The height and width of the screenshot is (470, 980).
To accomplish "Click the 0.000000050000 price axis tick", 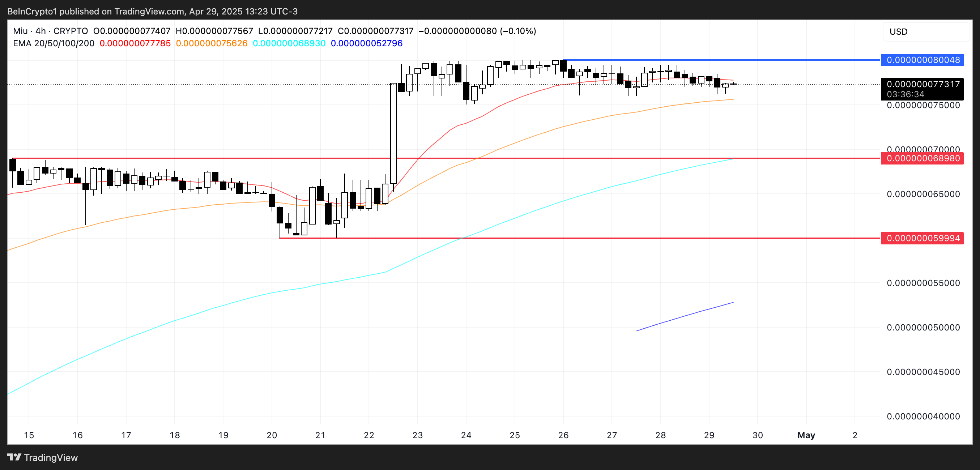I will click(x=923, y=328).
